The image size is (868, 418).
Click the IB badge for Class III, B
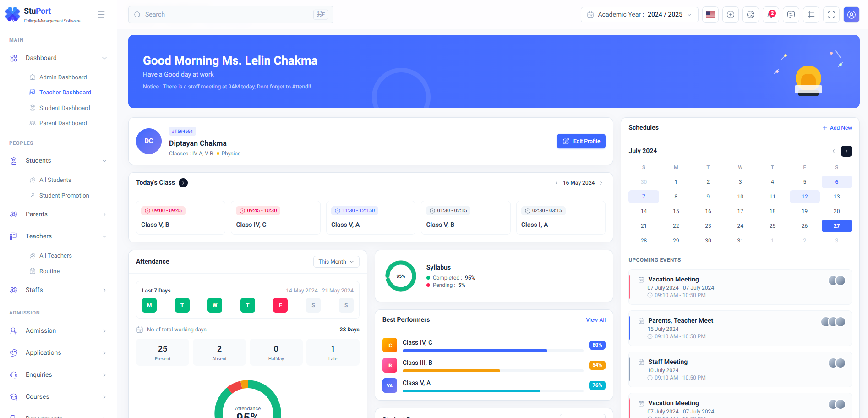pos(390,365)
